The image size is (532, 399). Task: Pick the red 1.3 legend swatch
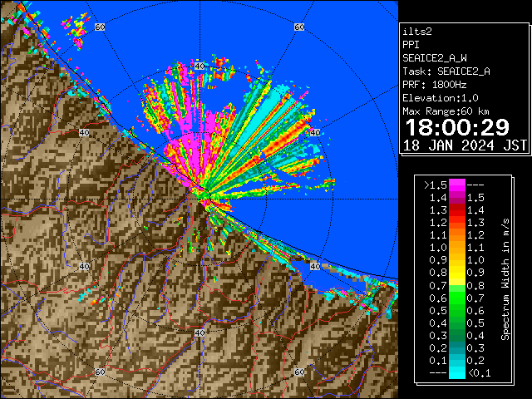tap(457, 210)
